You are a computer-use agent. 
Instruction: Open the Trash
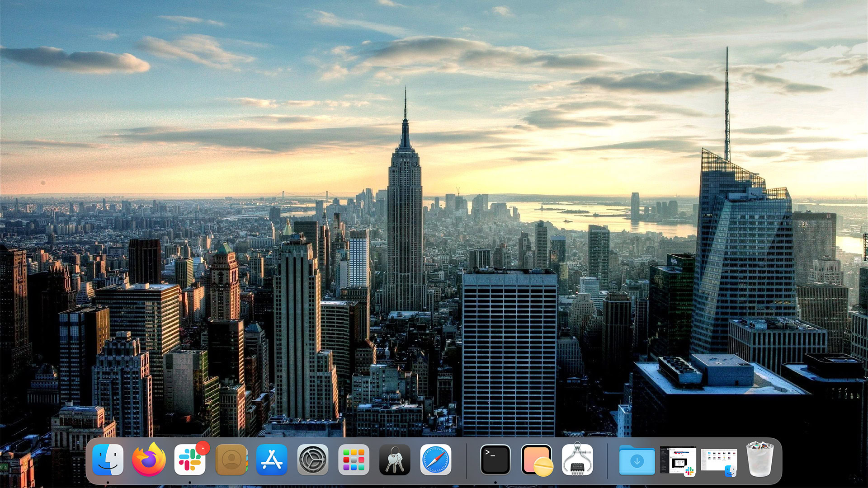pyautogui.click(x=760, y=459)
